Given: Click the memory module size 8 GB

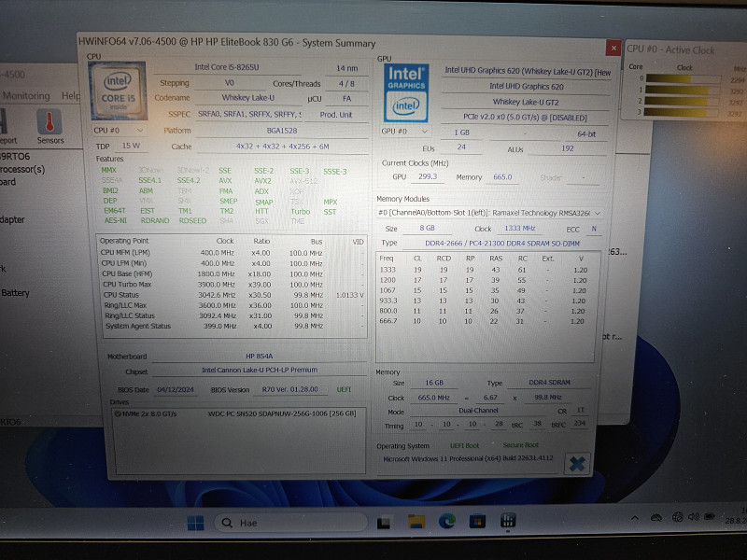Looking at the screenshot, I should coord(427,228).
